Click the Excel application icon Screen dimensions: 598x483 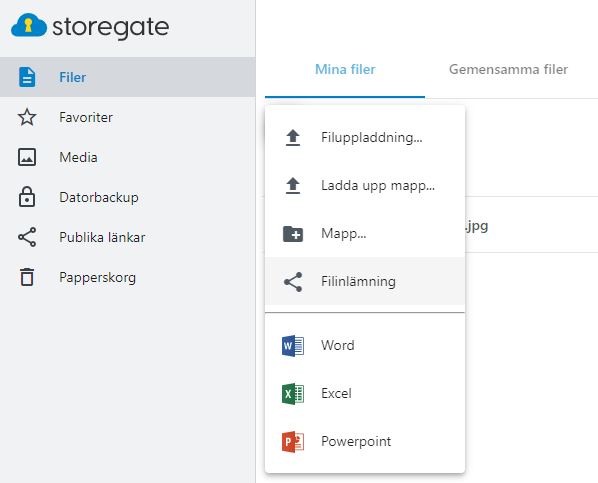pos(293,394)
